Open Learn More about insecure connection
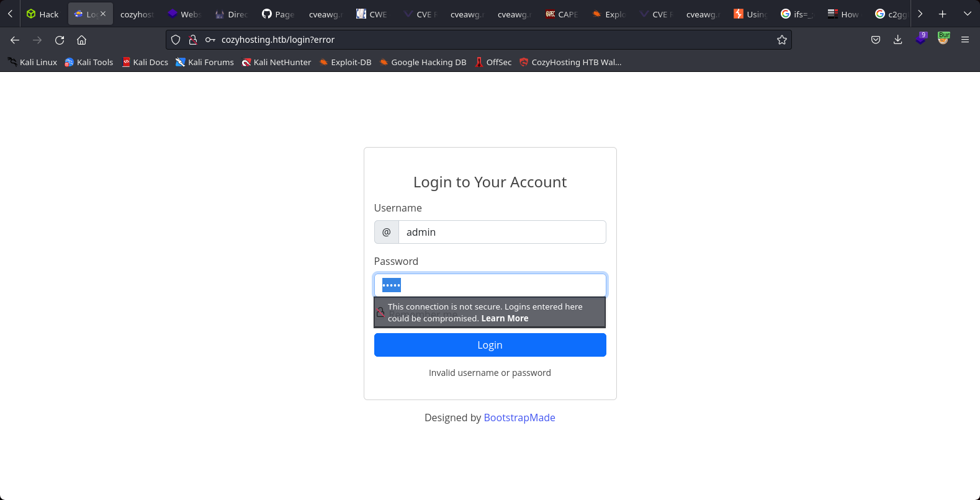This screenshot has width=980, height=500. click(505, 318)
